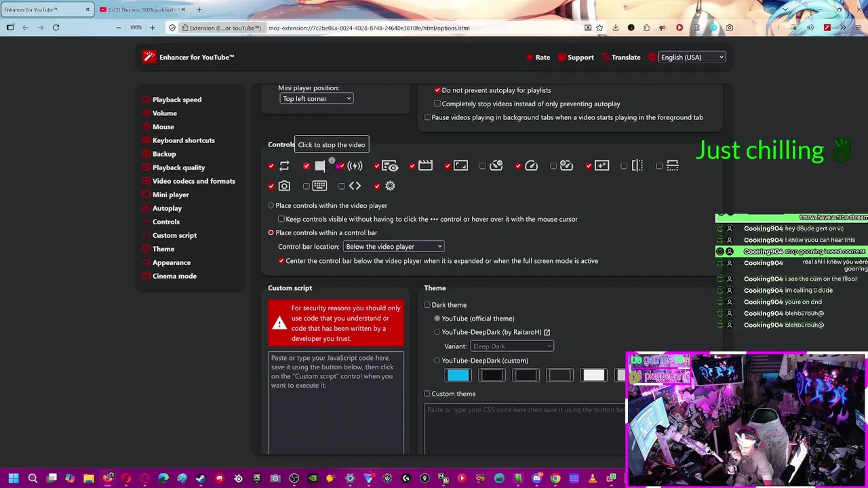
Task: Open the Mini player position dropdown
Action: 316,99
